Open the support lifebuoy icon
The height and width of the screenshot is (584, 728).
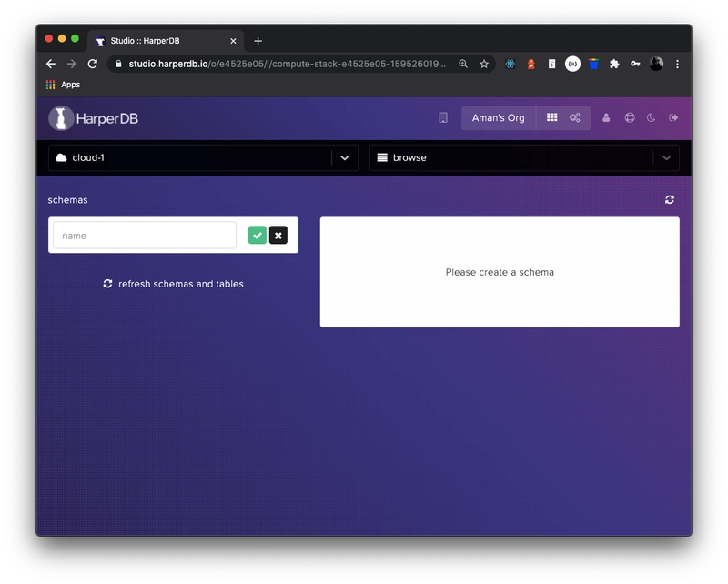pos(630,118)
